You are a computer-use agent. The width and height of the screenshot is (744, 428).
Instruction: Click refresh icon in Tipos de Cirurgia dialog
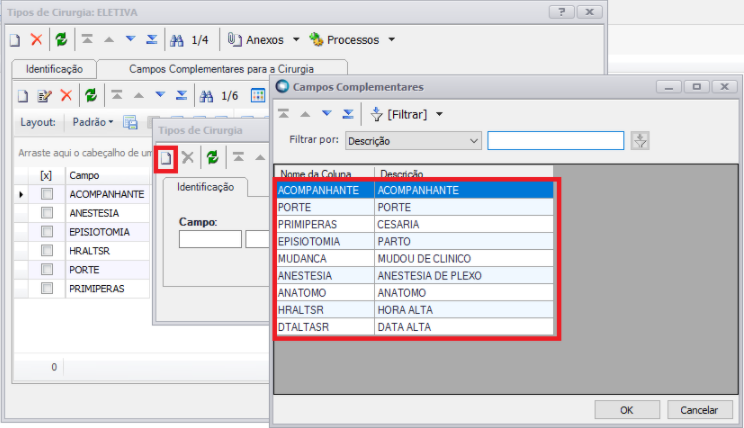(x=213, y=158)
